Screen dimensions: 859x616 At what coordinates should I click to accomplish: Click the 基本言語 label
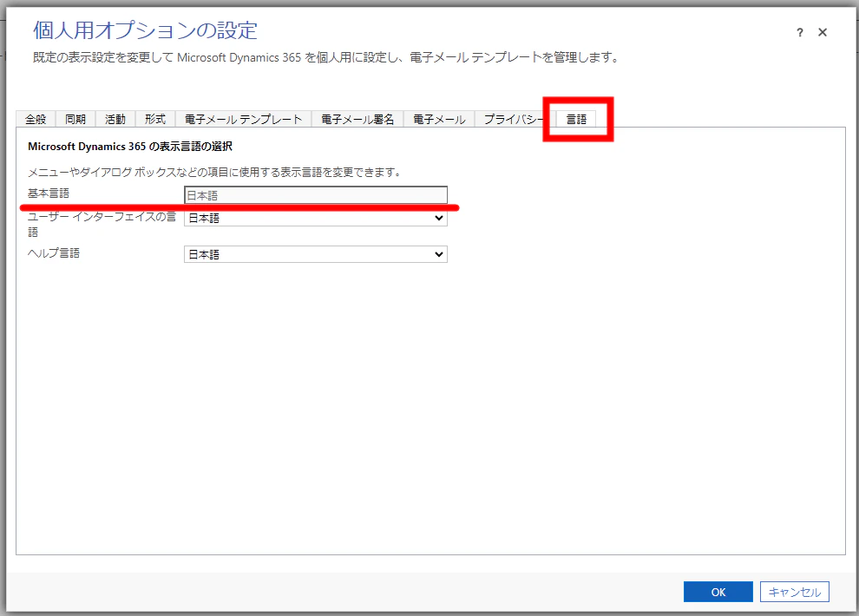(x=49, y=193)
